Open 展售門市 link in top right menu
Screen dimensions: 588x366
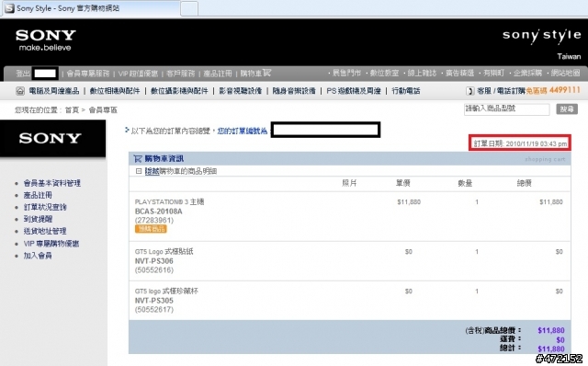click(x=346, y=73)
